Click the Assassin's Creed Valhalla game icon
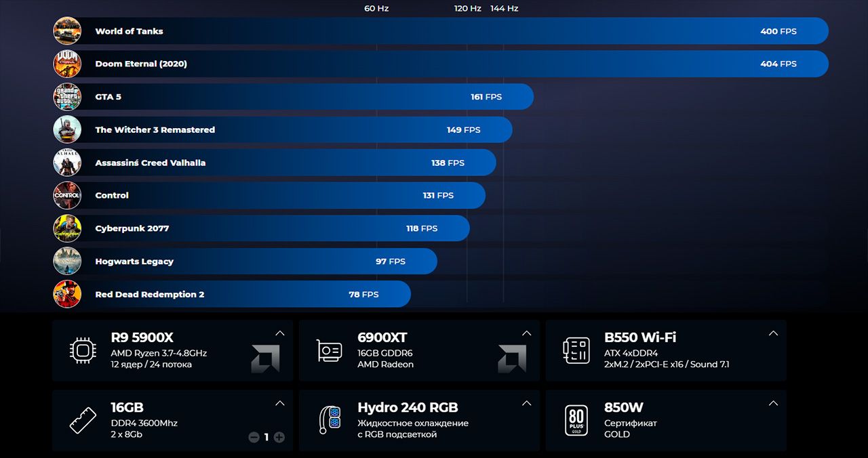The image size is (868, 458). [67, 163]
